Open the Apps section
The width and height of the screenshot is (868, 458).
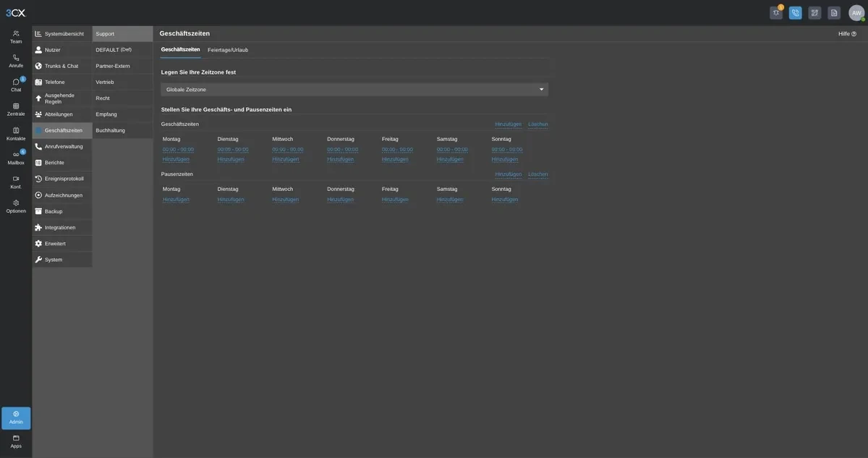point(16,441)
